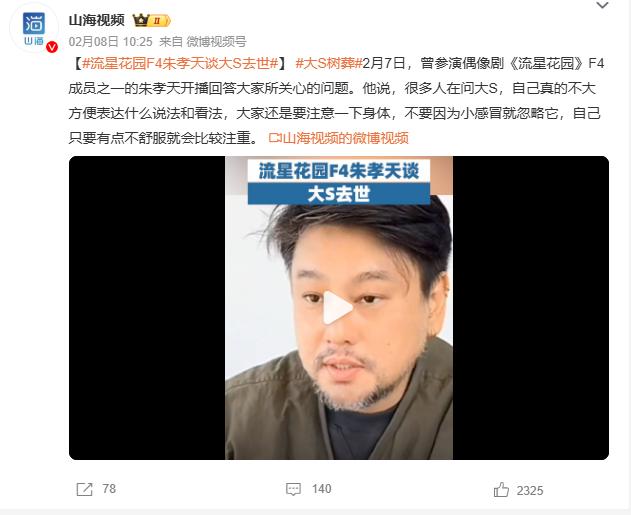Click the 微博视频号 source link

[x=217, y=41]
